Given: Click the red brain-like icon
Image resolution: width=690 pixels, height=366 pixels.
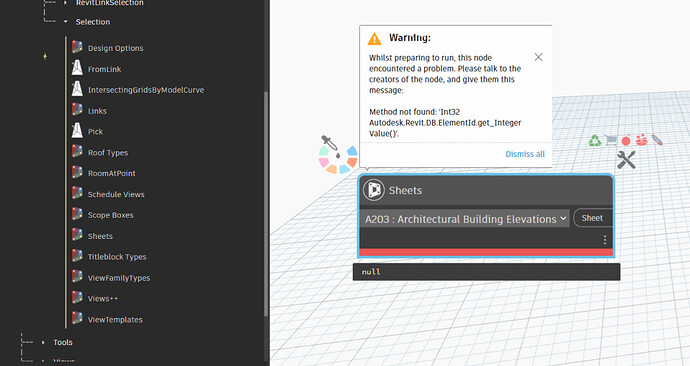Looking at the screenshot, I should click(642, 140).
